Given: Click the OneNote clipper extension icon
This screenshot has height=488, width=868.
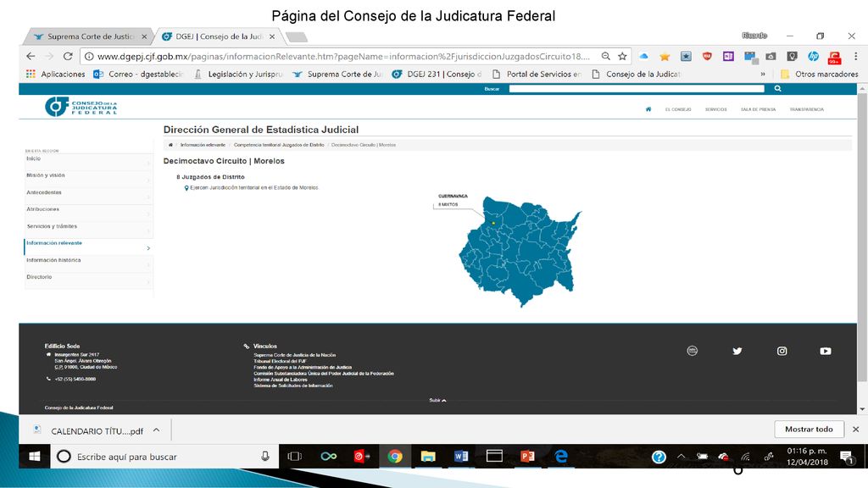Looking at the screenshot, I should [728, 57].
